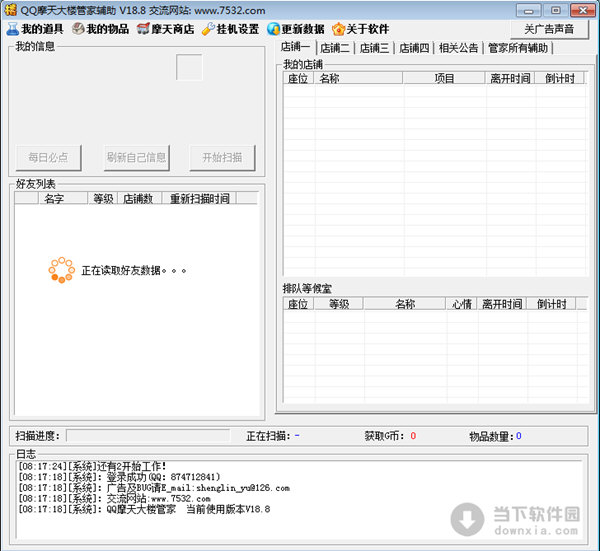Click the 正在扫描 status label

pyautogui.click(x=268, y=436)
